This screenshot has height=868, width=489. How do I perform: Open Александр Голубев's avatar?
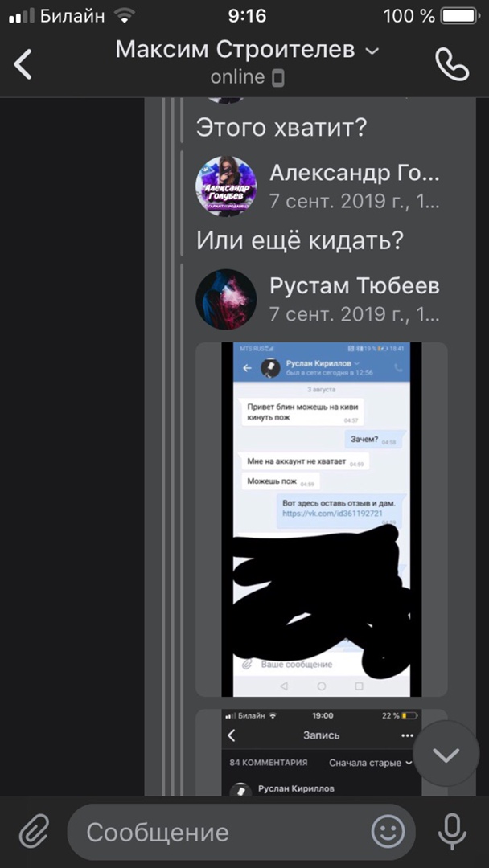click(226, 186)
